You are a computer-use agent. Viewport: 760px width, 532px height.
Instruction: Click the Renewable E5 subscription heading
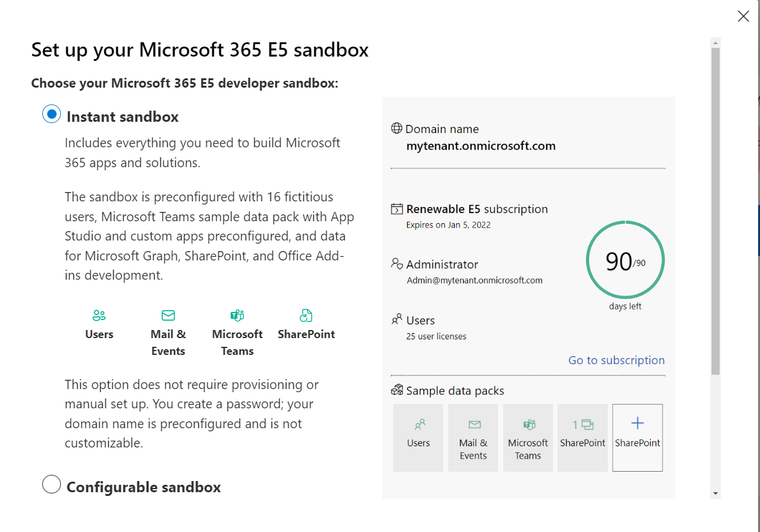[x=477, y=209]
